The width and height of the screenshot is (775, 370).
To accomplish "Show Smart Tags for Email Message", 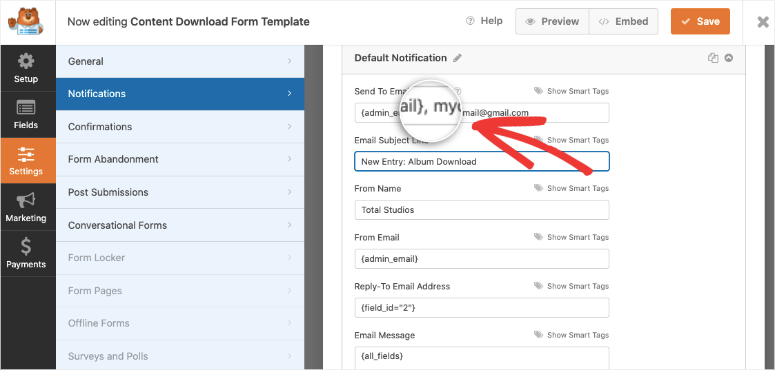I will coord(578,335).
